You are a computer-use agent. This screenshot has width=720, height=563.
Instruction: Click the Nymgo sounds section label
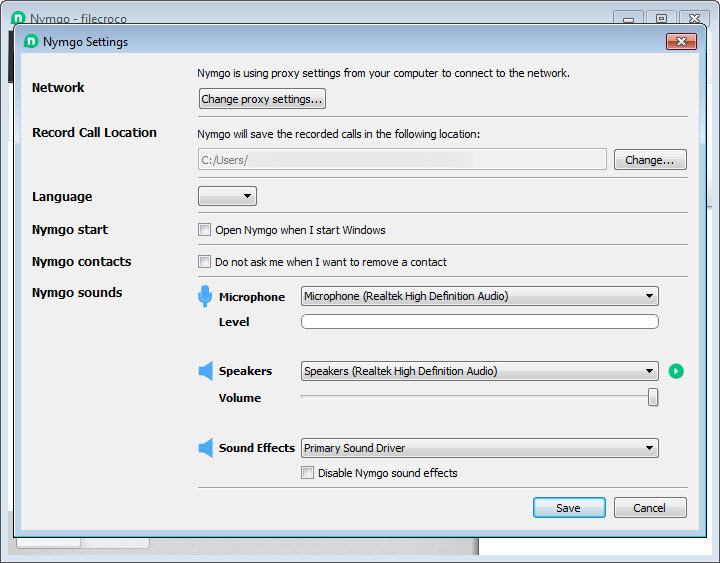[77, 293]
